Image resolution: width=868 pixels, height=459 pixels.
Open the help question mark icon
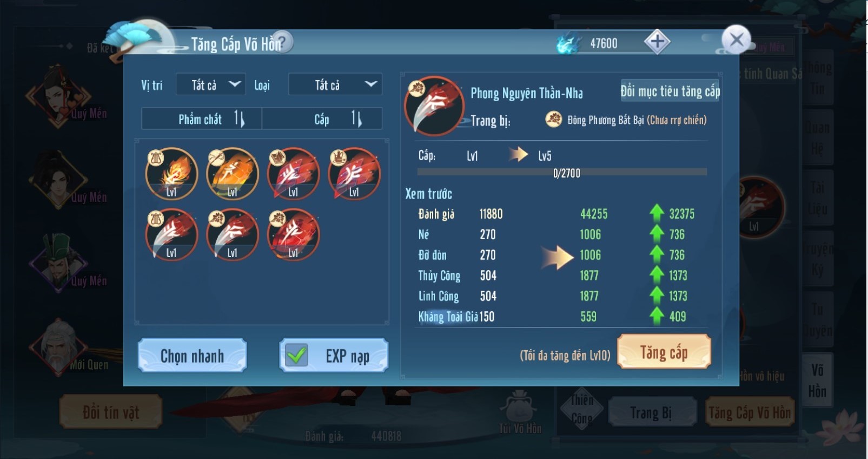click(x=282, y=42)
